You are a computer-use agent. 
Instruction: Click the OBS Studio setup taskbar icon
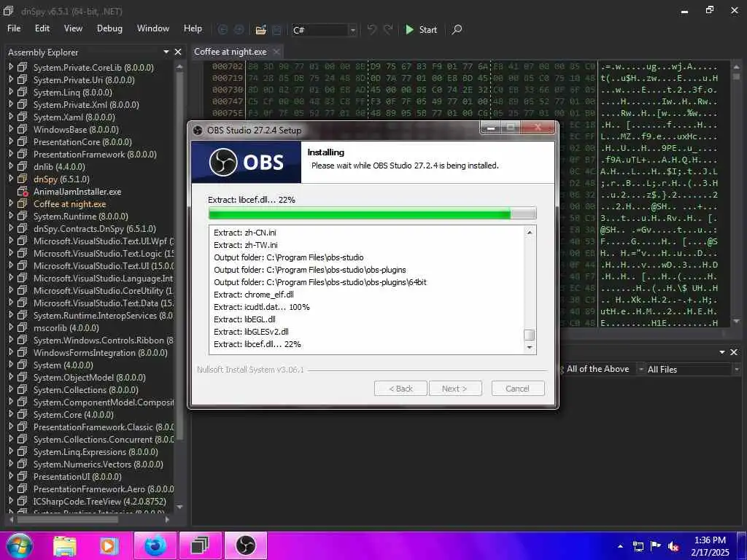click(x=246, y=545)
